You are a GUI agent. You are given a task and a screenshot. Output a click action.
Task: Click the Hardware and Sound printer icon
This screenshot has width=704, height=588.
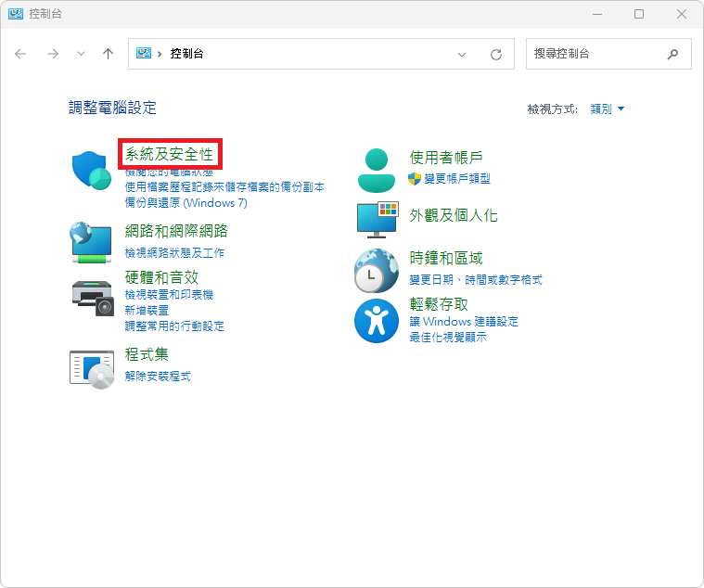point(92,297)
